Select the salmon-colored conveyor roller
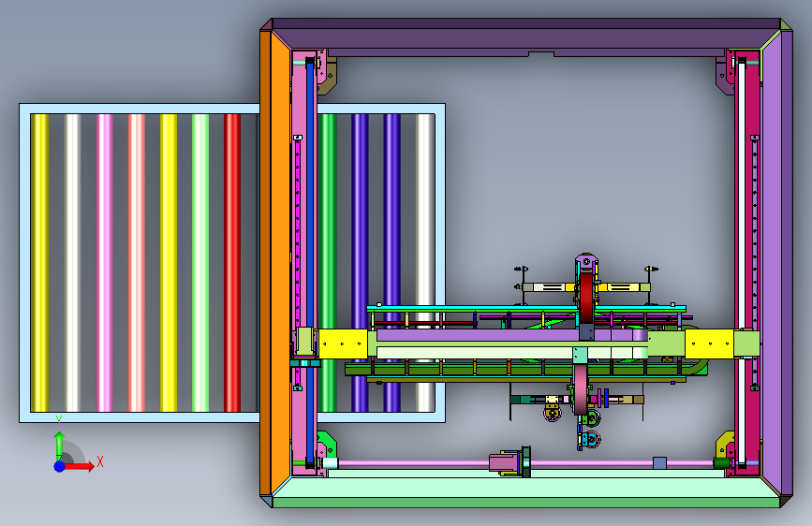Image resolution: width=812 pixels, height=526 pixels. click(x=137, y=263)
